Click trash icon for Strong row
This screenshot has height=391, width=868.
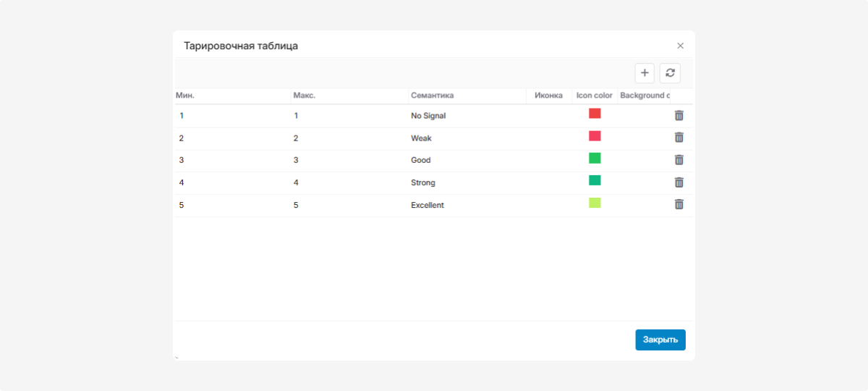click(678, 182)
